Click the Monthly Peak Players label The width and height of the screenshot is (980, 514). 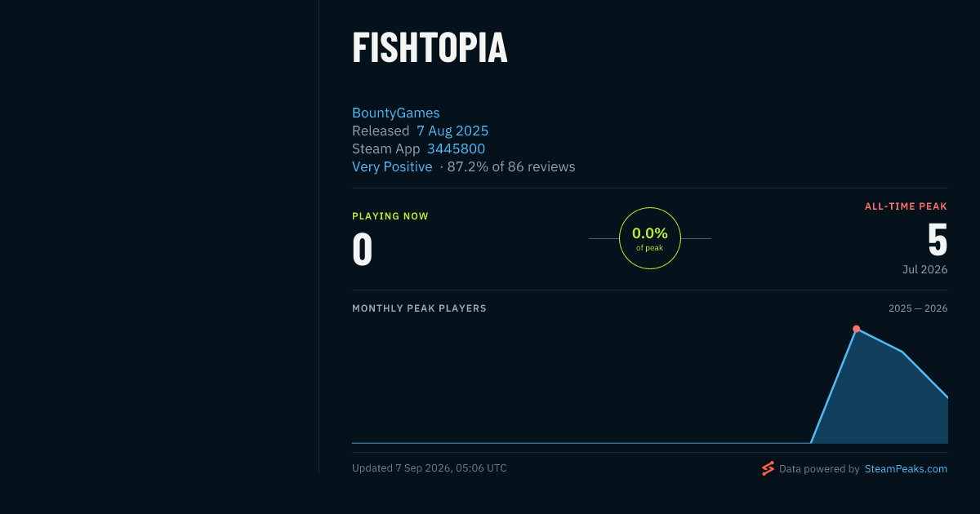tap(419, 308)
